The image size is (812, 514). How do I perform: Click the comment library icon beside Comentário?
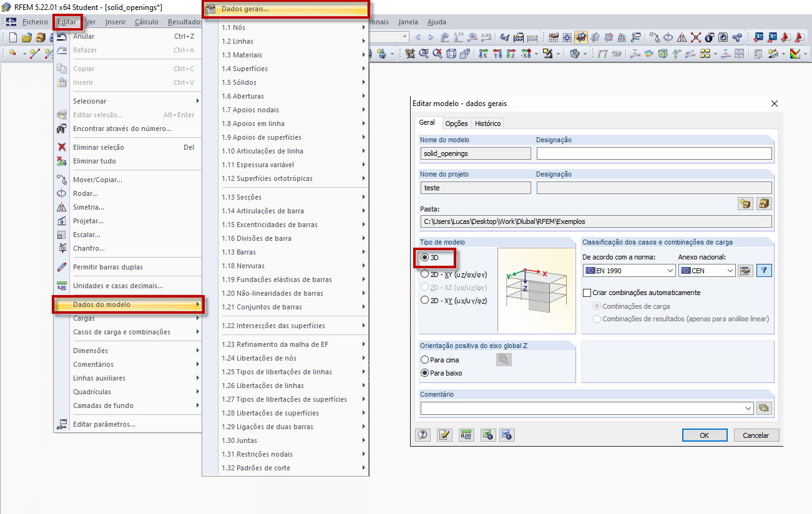pyautogui.click(x=764, y=408)
